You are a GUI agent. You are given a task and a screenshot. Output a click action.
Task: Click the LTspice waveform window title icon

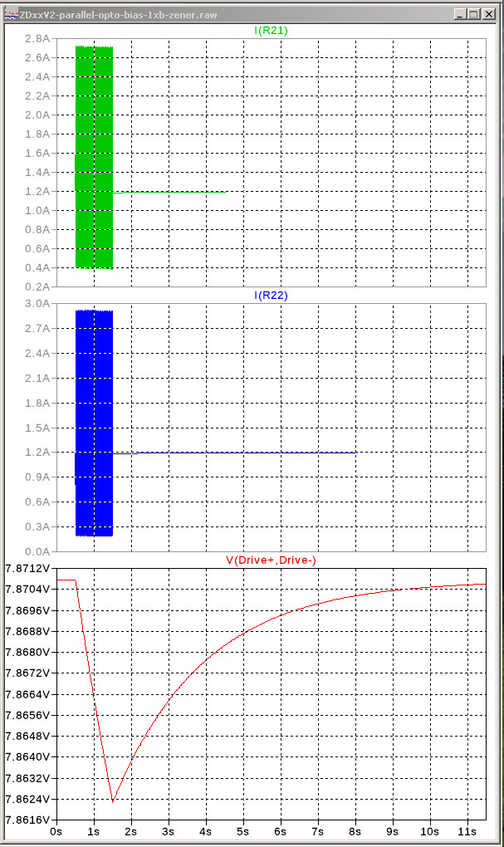pyautogui.click(x=11, y=15)
